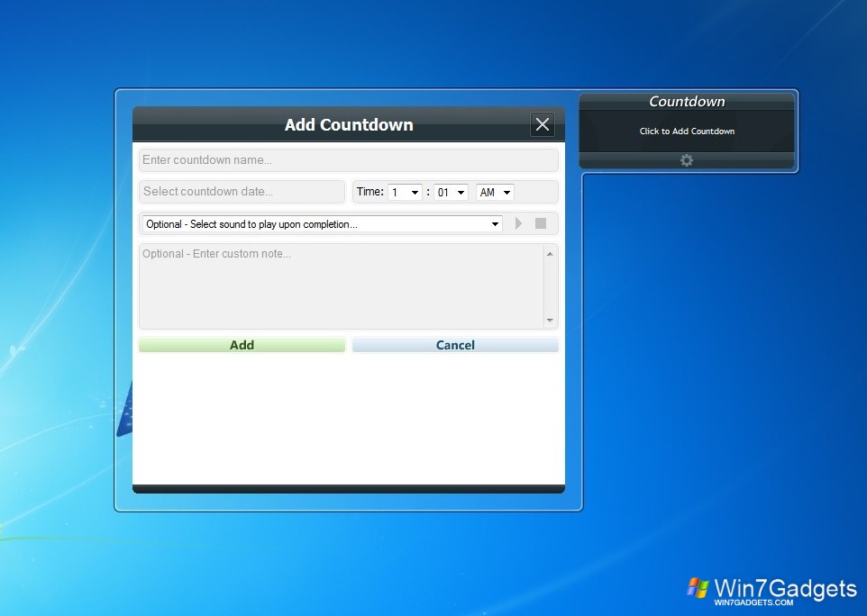Cancel the new countdown
The width and height of the screenshot is (867, 616).
point(455,344)
